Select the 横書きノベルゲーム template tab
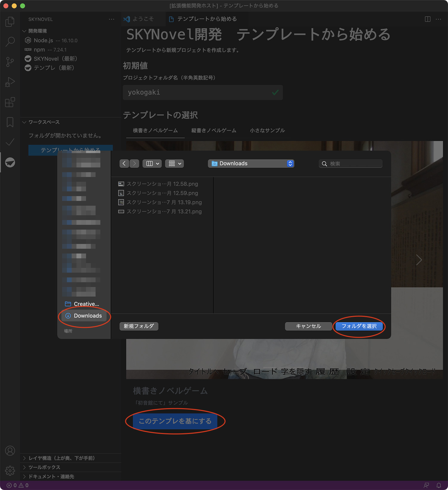The width and height of the screenshot is (448, 490). pos(155,131)
